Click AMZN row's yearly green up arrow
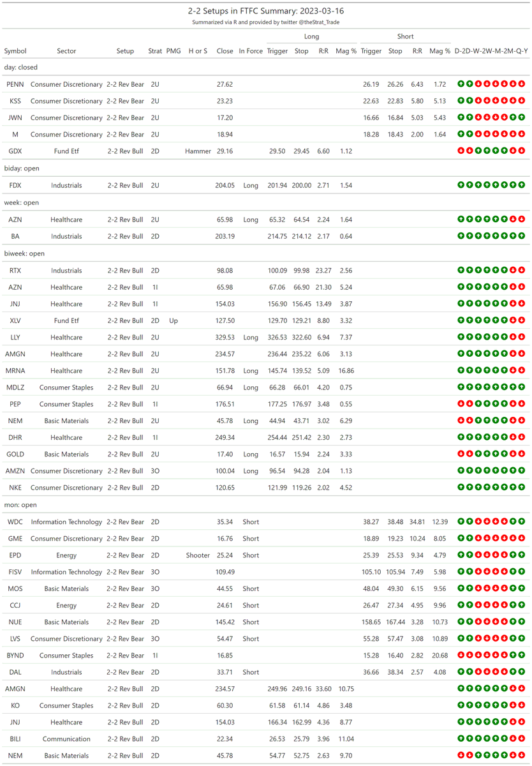The height and width of the screenshot is (766, 532). [522, 471]
